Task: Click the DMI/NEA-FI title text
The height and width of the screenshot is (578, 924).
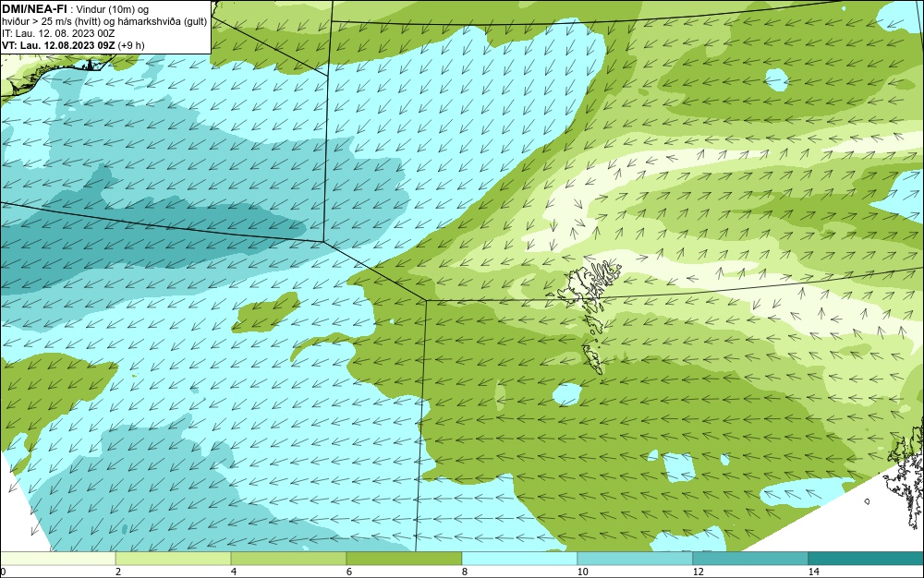Action: pyautogui.click(x=34, y=9)
